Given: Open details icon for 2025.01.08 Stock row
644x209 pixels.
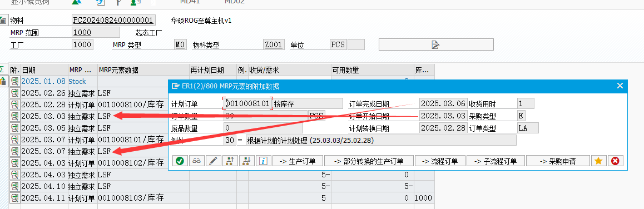Looking at the screenshot, I should (x=15, y=81).
